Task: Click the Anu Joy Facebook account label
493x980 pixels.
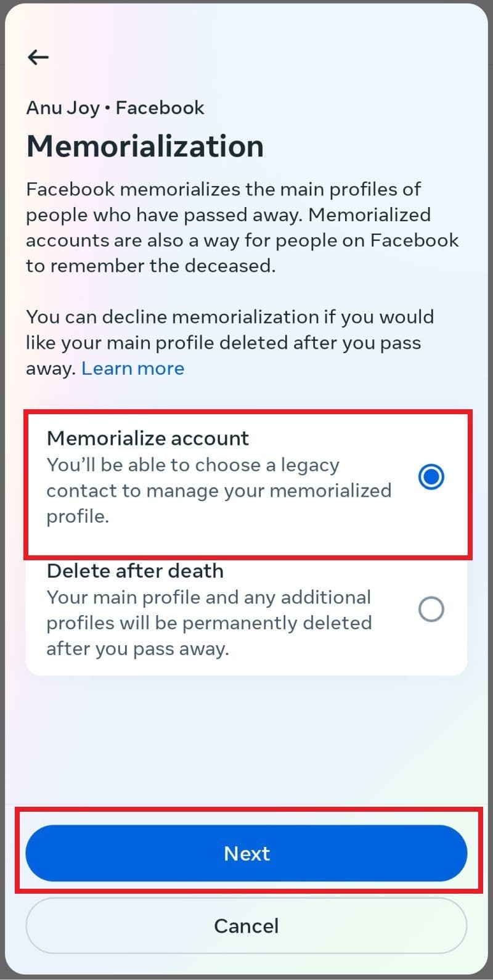Action: click(x=115, y=107)
